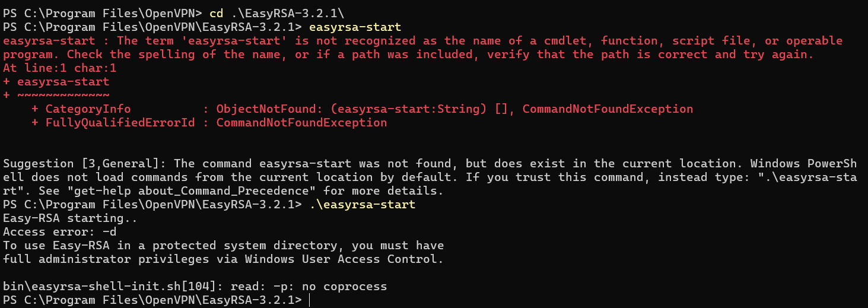The width and height of the screenshot is (868, 308).
Task: Click the 'CategoryInfo' label in the error
Action: click(x=88, y=109)
